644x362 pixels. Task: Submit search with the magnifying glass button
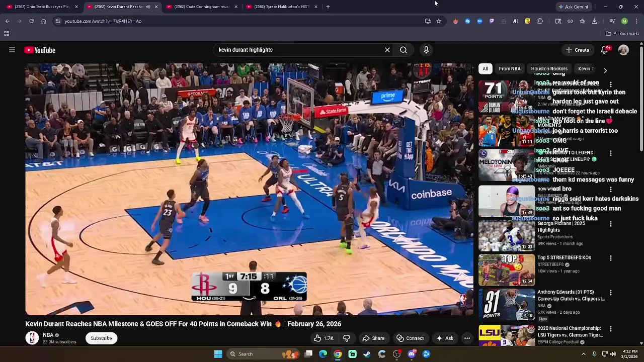[404, 50]
